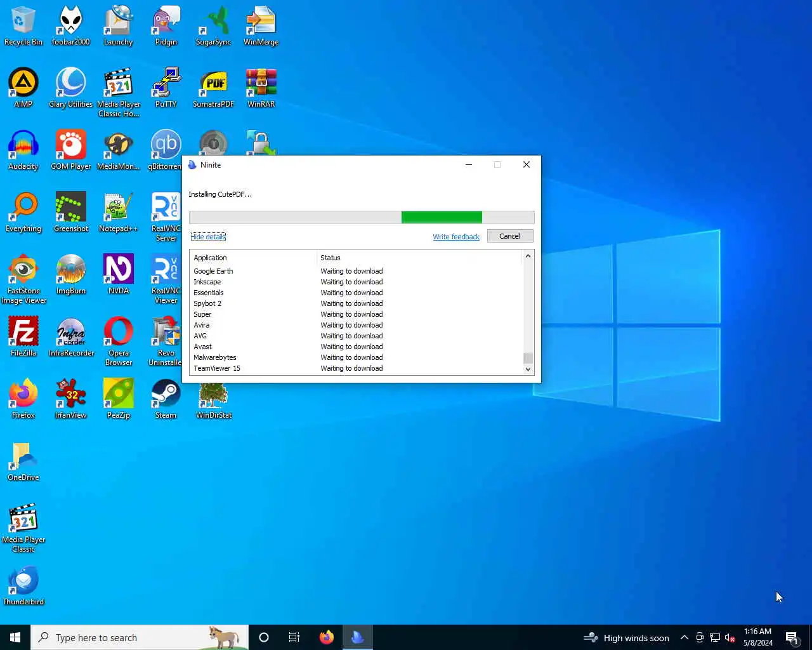Select the Greenshot desktop icon
The height and width of the screenshot is (650, 812).
(71, 212)
